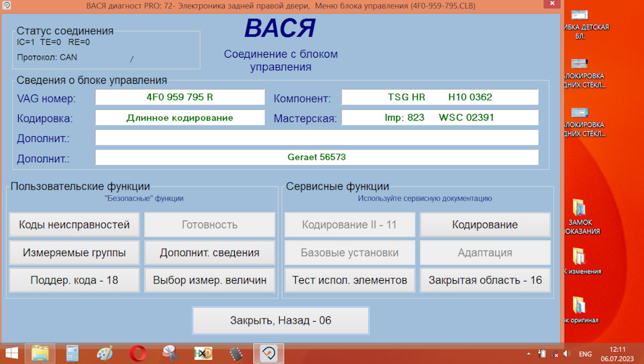
Task: Open Snipping Tool from the taskbar
Action: click(170, 353)
